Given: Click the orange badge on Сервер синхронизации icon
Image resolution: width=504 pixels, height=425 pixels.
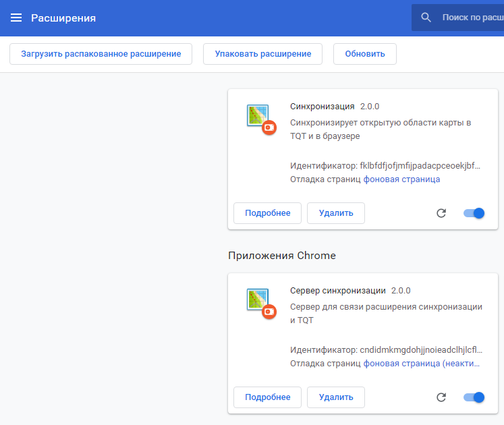Looking at the screenshot, I should (x=269, y=312).
